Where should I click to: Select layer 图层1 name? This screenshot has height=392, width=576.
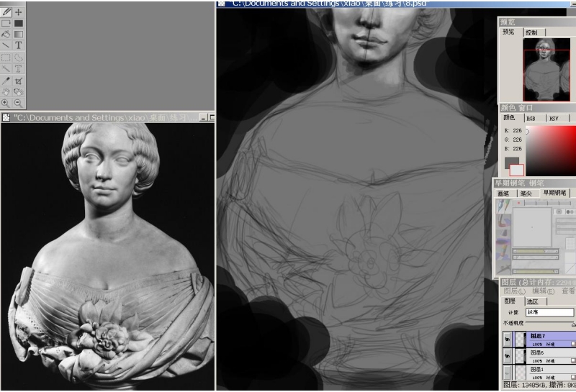(537, 369)
